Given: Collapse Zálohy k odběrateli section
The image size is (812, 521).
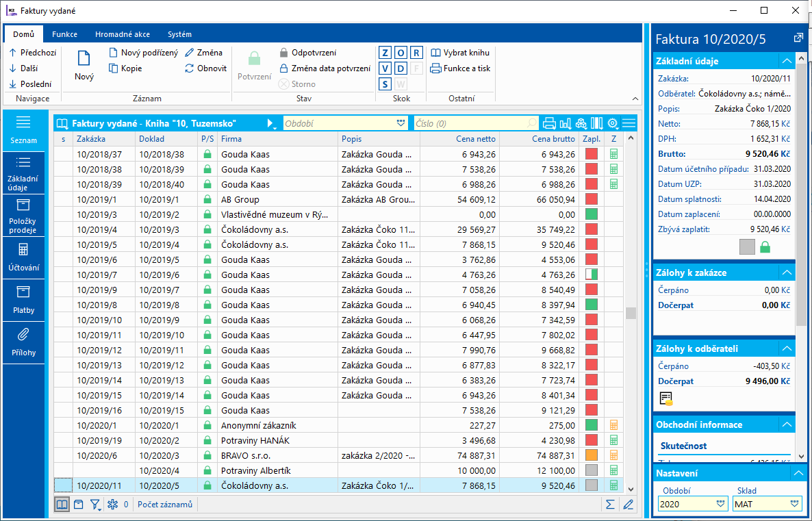Looking at the screenshot, I should (x=787, y=348).
